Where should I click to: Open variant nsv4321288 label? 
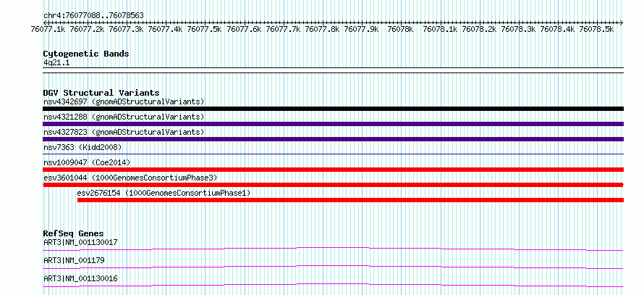(124, 117)
